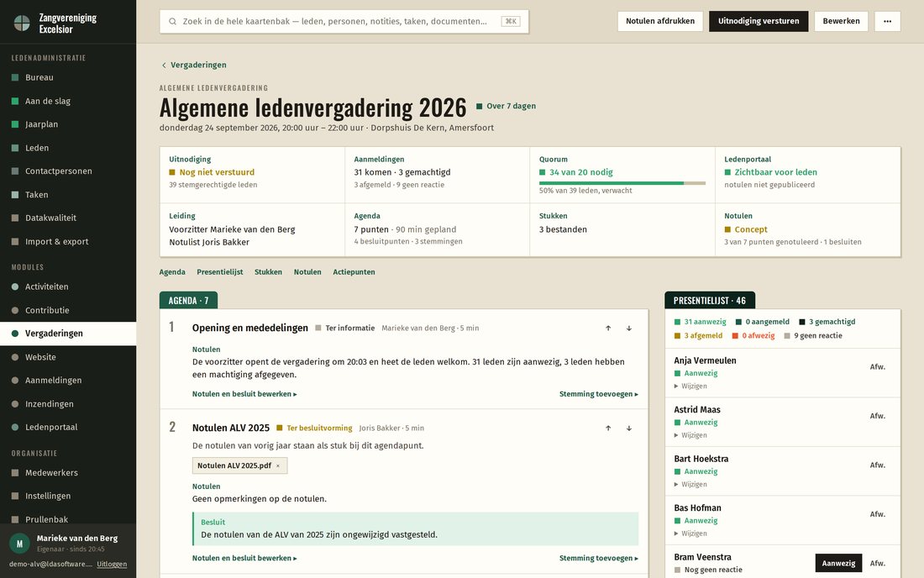Open the Activiteiten module
The height and width of the screenshot is (578, 924).
68,286
